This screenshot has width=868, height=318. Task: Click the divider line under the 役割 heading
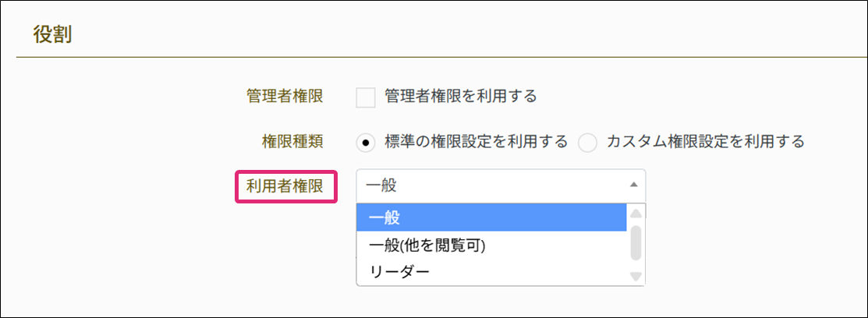(434, 58)
